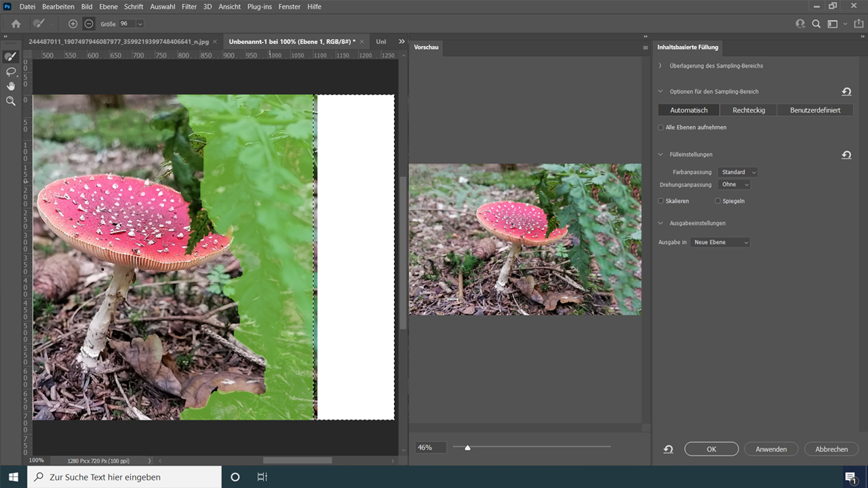Click the zoom-in magnifier in the options bar

73,22
